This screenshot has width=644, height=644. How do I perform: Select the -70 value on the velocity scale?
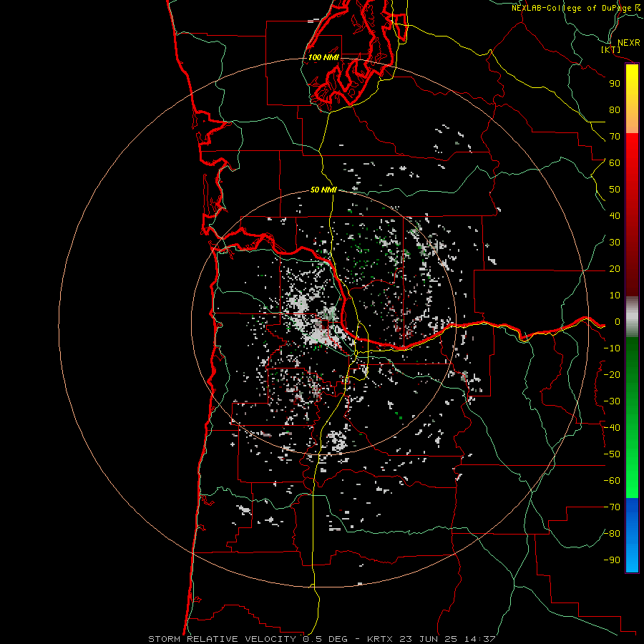click(x=612, y=507)
